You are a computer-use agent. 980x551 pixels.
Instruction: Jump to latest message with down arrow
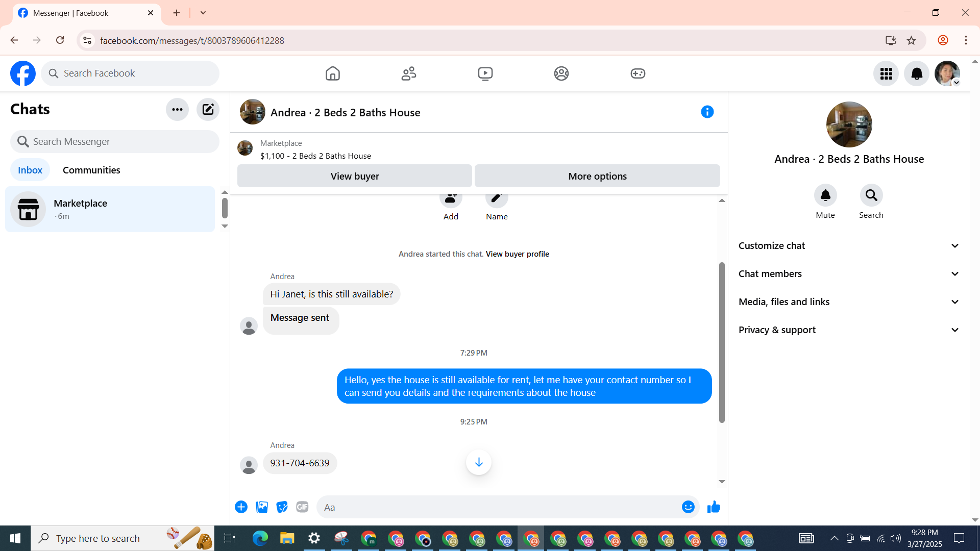(479, 462)
